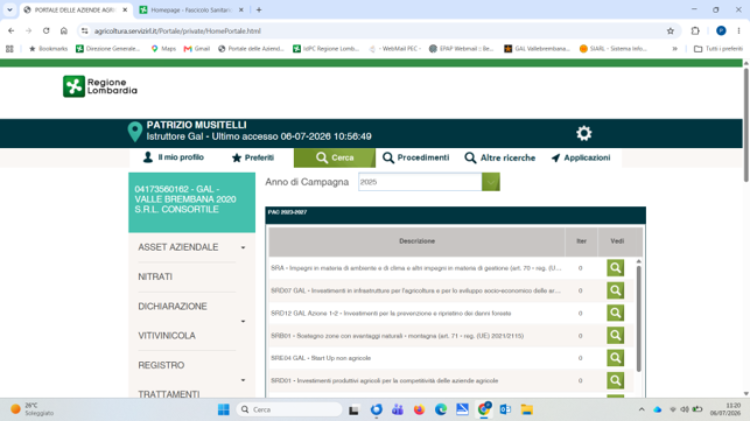Show hidden system tray icons

coord(641,410)
